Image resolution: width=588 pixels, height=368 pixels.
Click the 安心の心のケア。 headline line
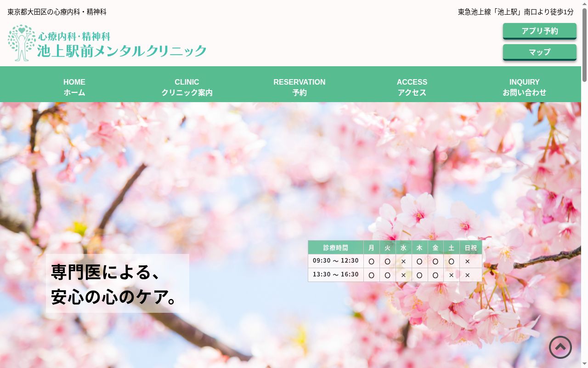114,297
